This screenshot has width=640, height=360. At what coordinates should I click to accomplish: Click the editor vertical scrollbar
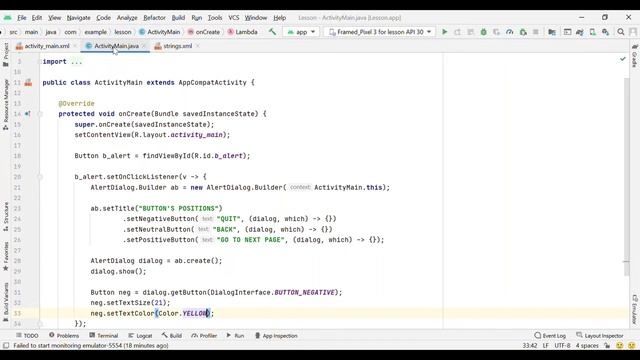(627, 176)
